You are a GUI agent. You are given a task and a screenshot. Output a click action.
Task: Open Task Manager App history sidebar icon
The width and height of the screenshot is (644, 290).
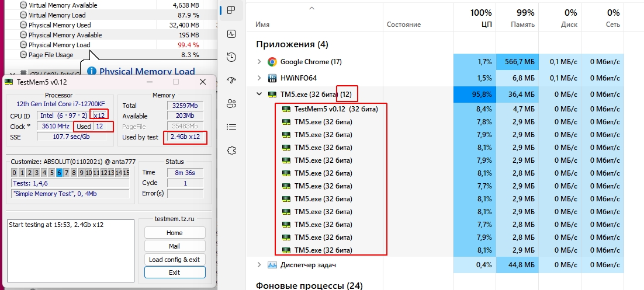tap(231, 57)
